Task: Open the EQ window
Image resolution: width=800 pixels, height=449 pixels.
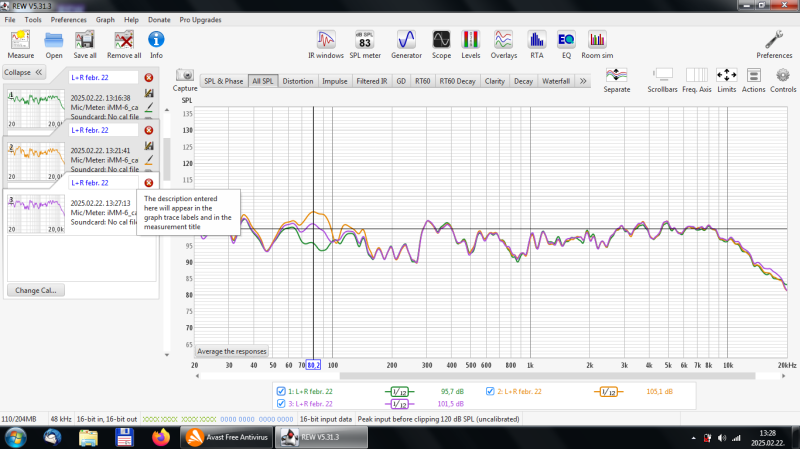Action: [566, 44]
